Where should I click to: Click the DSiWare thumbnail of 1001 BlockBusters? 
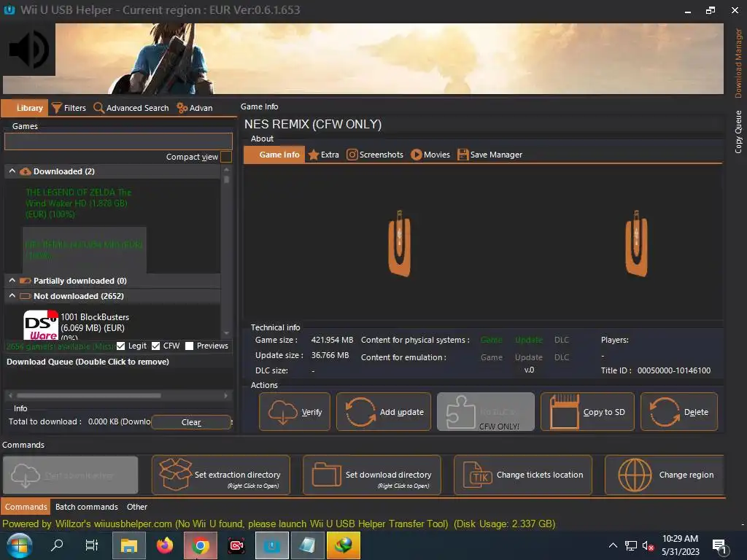41,324
